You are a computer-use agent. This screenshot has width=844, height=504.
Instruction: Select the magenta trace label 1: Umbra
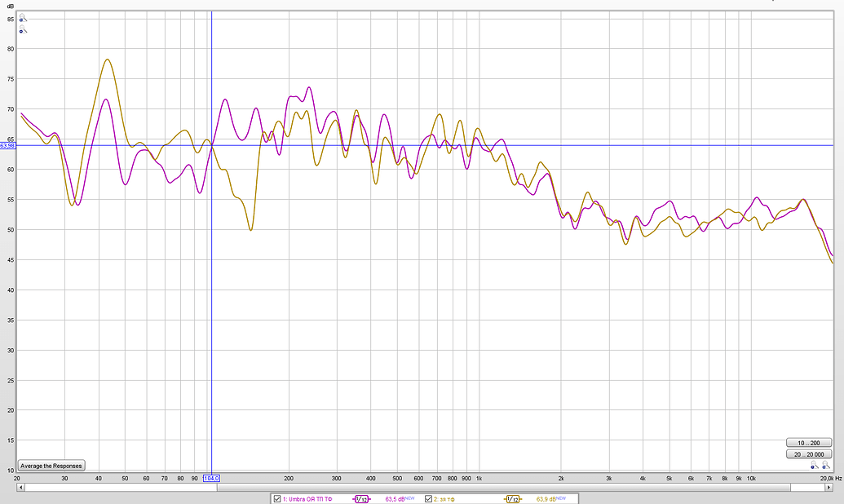[307, 498]
